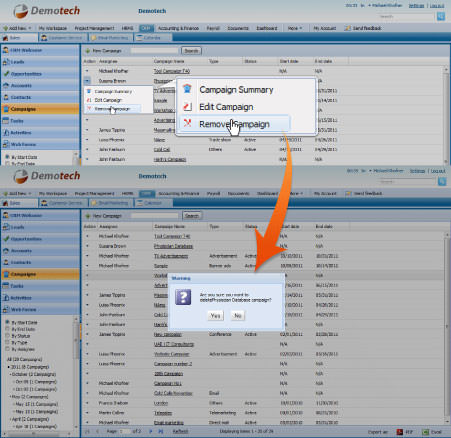Click the Activities sidebar icon in the Warning-dialog screenshot
The image size is (451, 438).
point(6,298)
